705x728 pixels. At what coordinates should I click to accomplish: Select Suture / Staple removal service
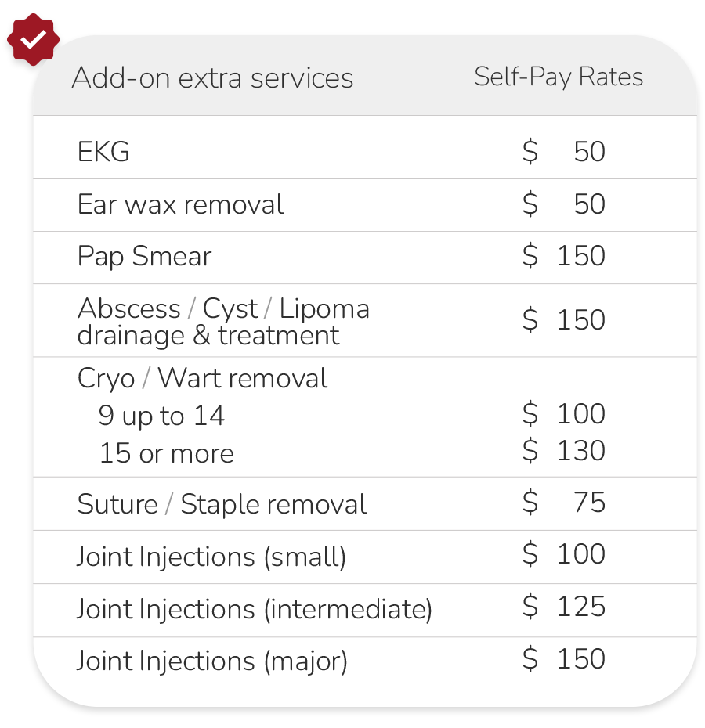pos(222,504)
